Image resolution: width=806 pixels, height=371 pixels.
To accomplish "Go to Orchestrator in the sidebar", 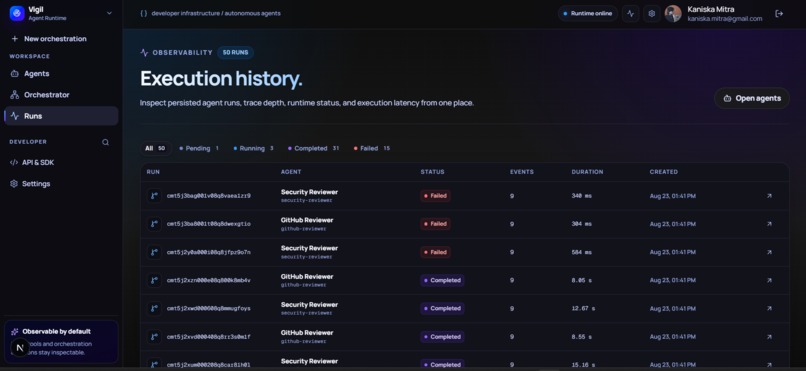I will tap(61, 95).
